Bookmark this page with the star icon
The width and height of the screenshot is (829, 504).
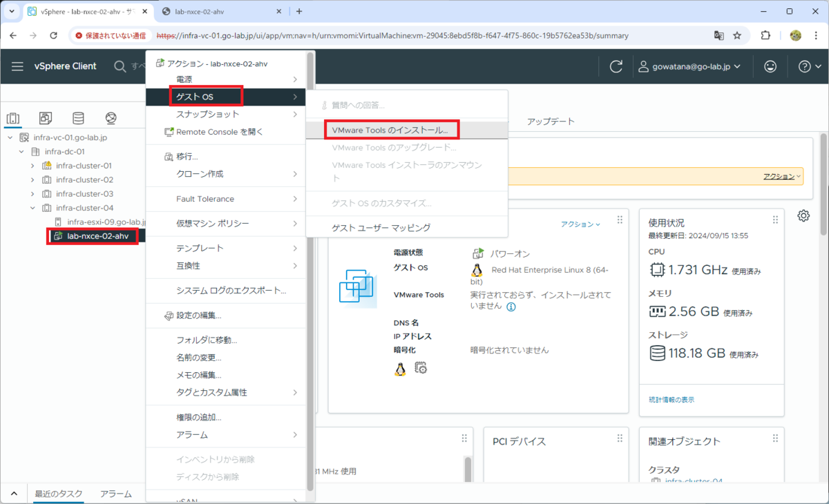click(737, 35)
